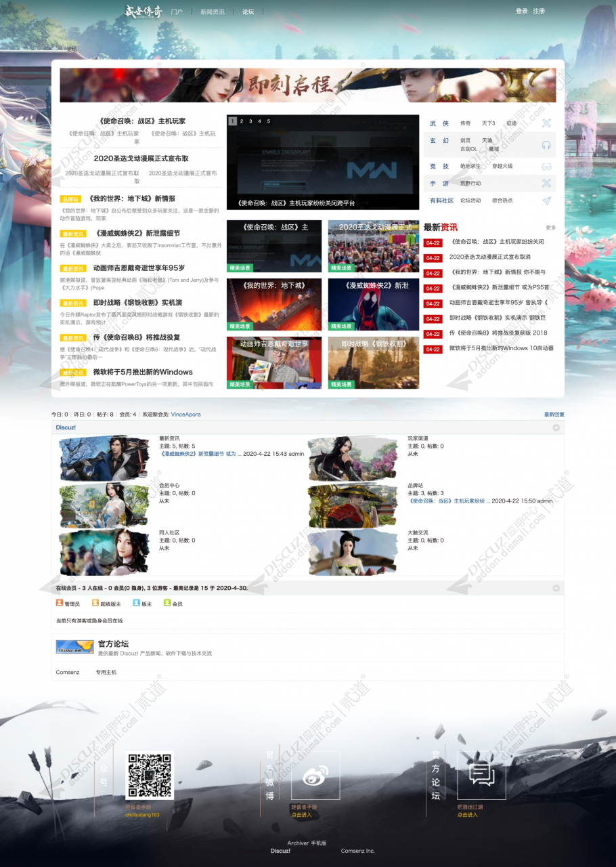Click the 登录 login link
This screenshot has width=616, height=867.
(x=522, y=11)
